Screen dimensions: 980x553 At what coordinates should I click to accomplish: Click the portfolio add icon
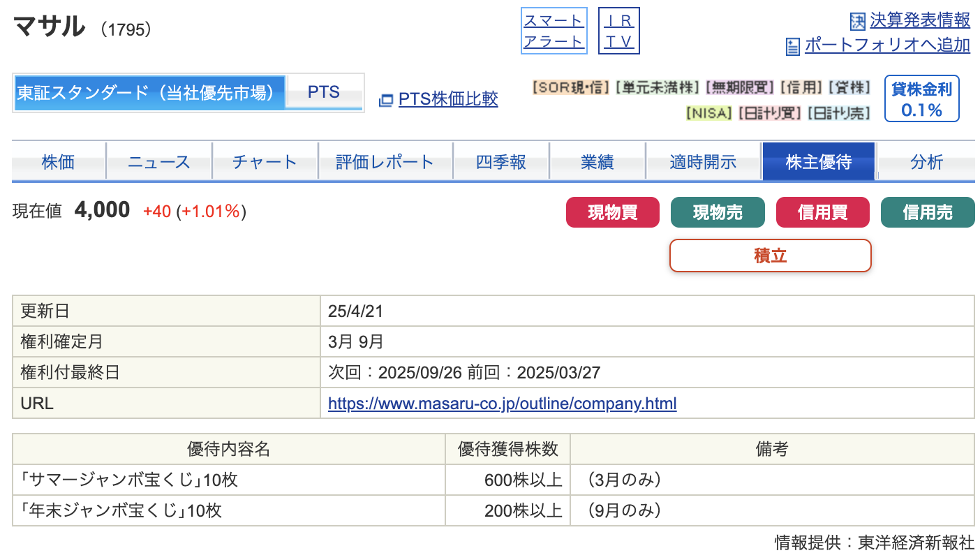(x=793, y=47)
